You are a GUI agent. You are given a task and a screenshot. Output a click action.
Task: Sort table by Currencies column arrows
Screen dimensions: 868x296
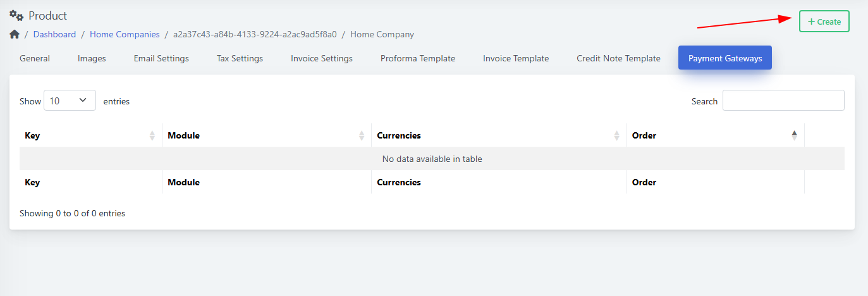617,135
